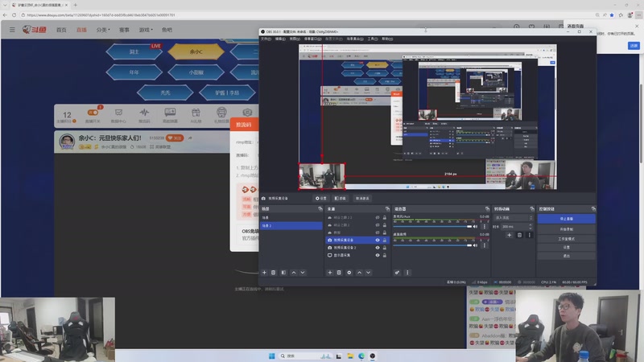Go to 首页 in Douyu navigation
The image size is (644, 362).
[x=61, y=30]
